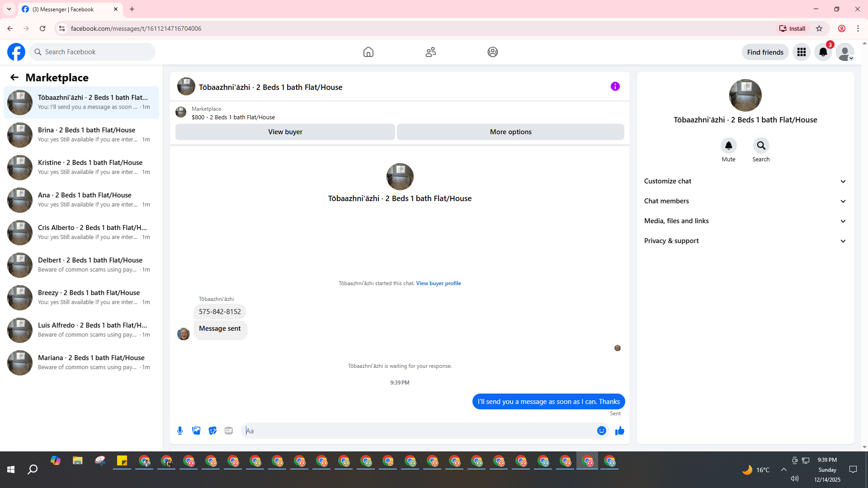The height and width of the screenshot is (488, 868).
Task: Click the View buyer button
Action: tap(285, 132)
